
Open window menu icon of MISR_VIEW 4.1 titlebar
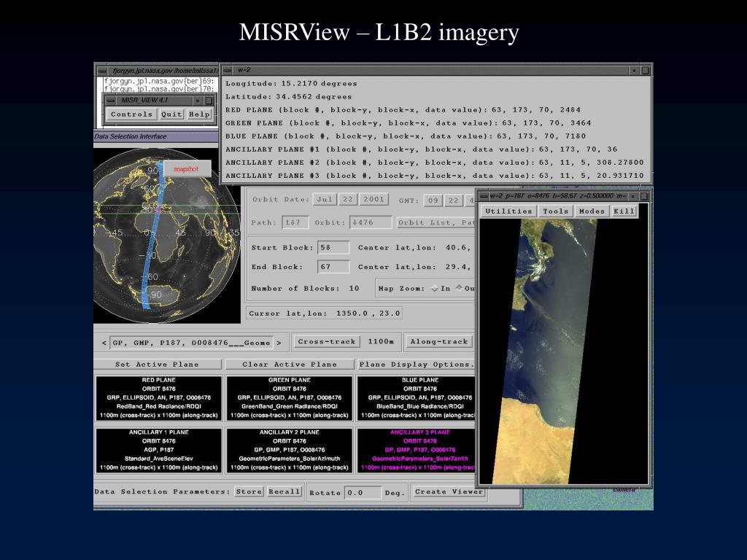(x=110, y=101)
